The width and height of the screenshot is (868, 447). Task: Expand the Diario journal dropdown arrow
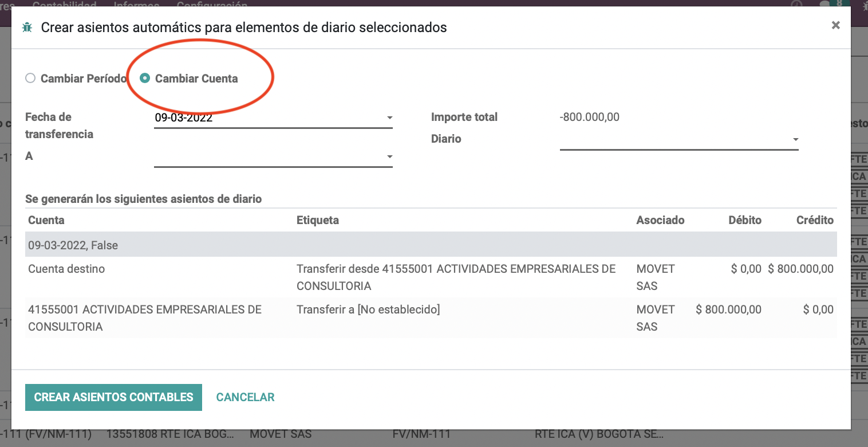click(x=795, y=139)
